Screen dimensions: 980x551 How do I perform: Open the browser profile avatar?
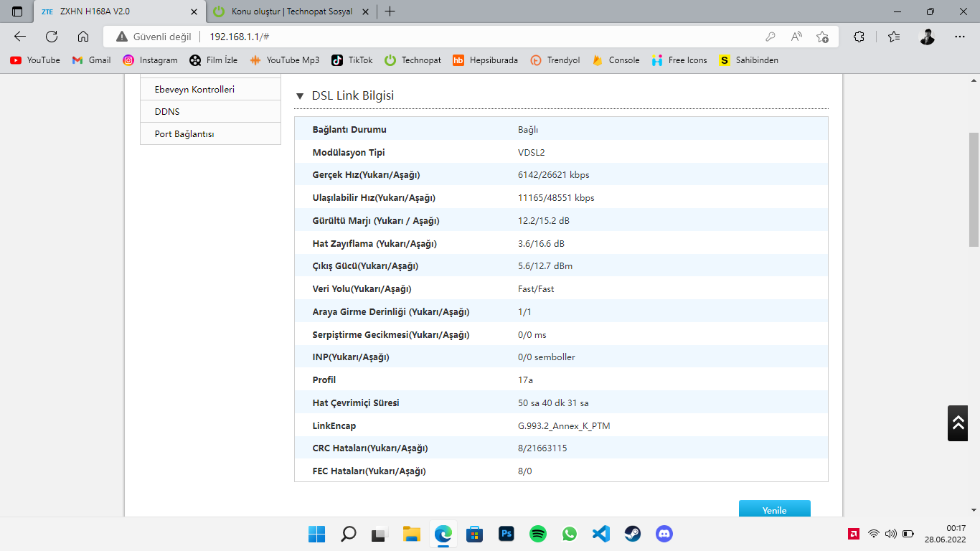click(x=927, y=37)
